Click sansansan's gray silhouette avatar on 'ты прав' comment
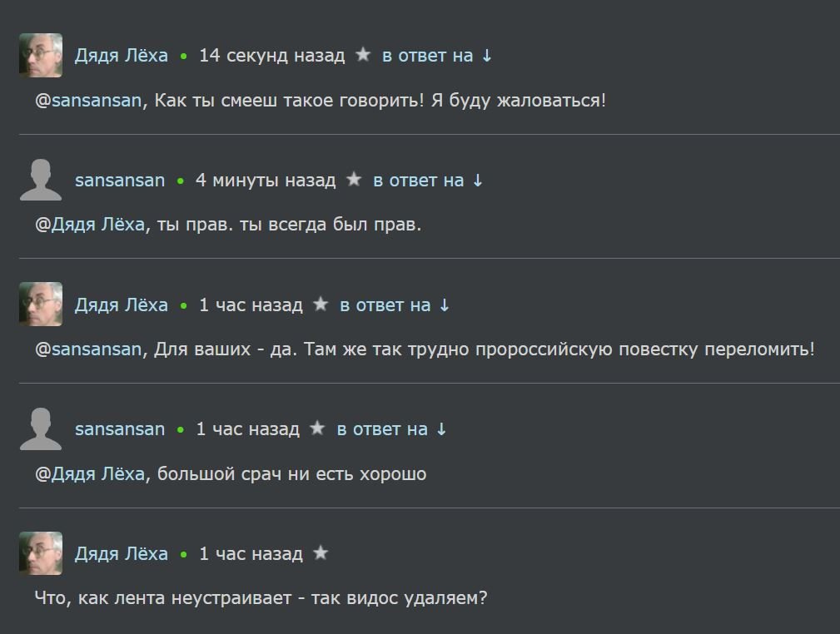The width and height of the screenshot is (840, 634). coord(41,180)
